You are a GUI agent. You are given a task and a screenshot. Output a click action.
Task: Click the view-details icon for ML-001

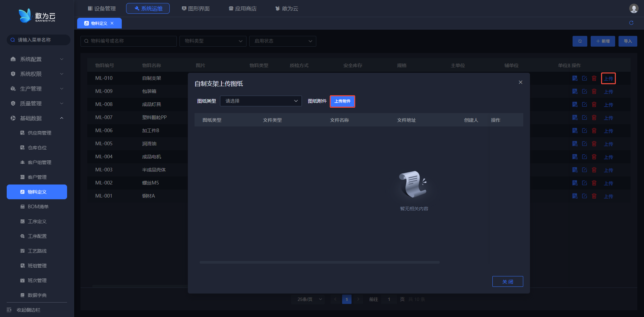tap(575, 196)
